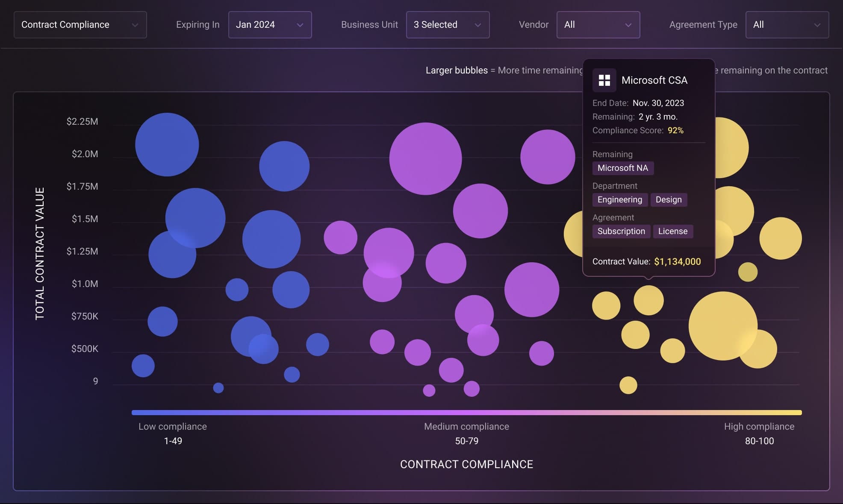Screen dimensions: 843x504
Task: Click the License agreement tag
Action: click(672, 231)
